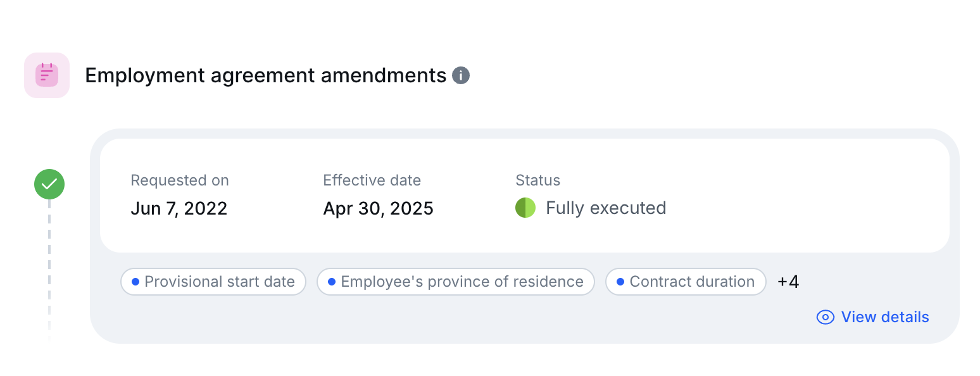Expand the +4 hidden amendment fields

tap(788, 282)
